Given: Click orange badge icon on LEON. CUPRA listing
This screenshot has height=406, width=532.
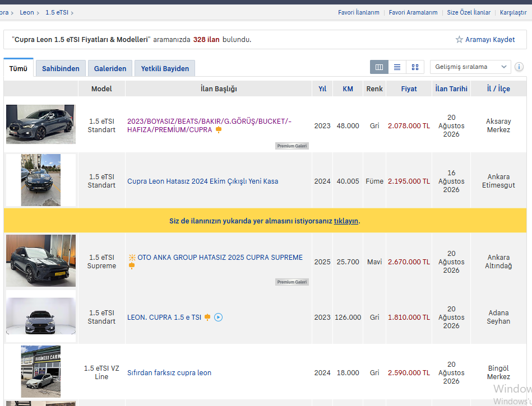Looking at the screenshot, I should coord(207,317).
